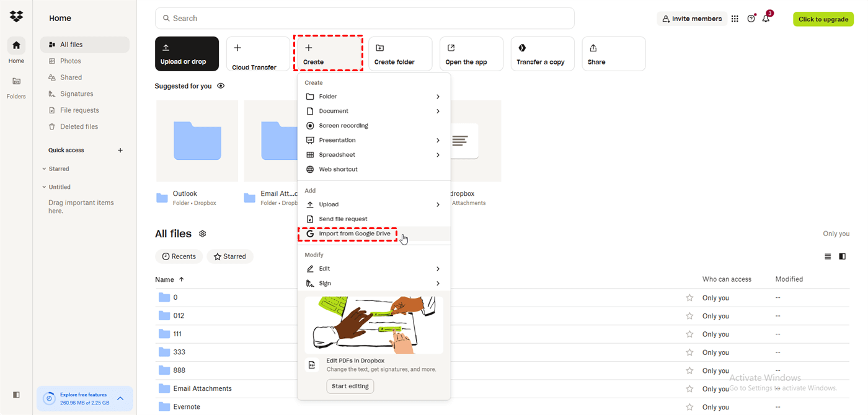The width and height of the screenshot is (868, 415).
Task: Click Invite members button
Action: tap(691, 19)
